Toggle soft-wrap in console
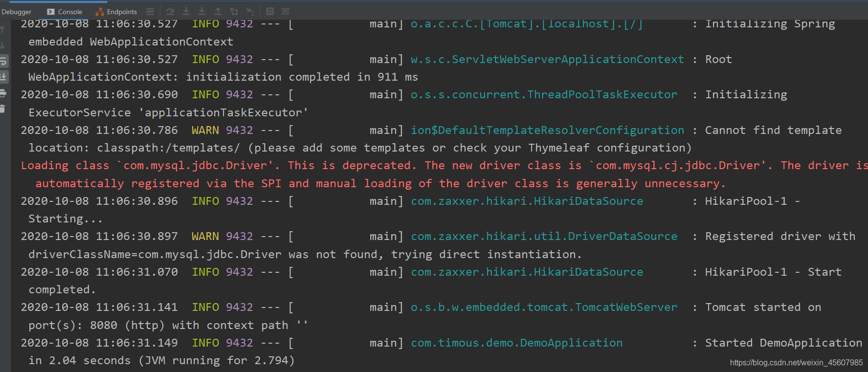 pyautogui.click(x=3, y=61)
